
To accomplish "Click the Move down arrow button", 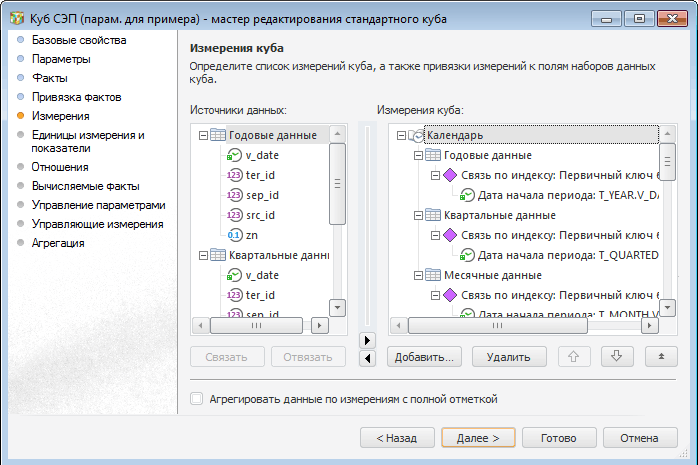I will (616, 357).
